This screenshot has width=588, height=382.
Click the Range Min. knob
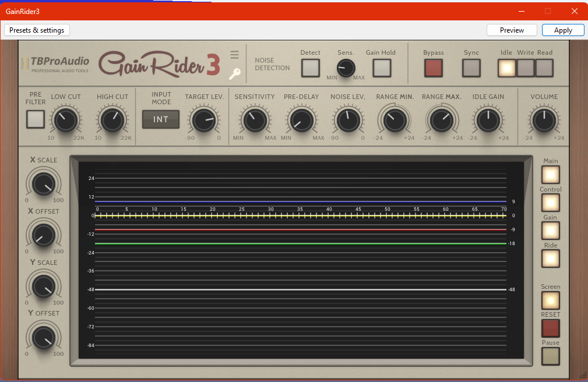395,121
